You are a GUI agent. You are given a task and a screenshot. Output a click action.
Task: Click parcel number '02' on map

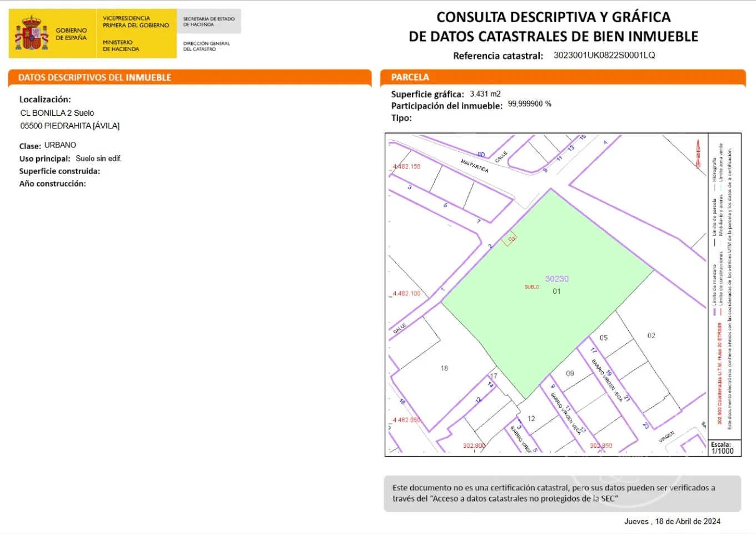click(651, 335)
